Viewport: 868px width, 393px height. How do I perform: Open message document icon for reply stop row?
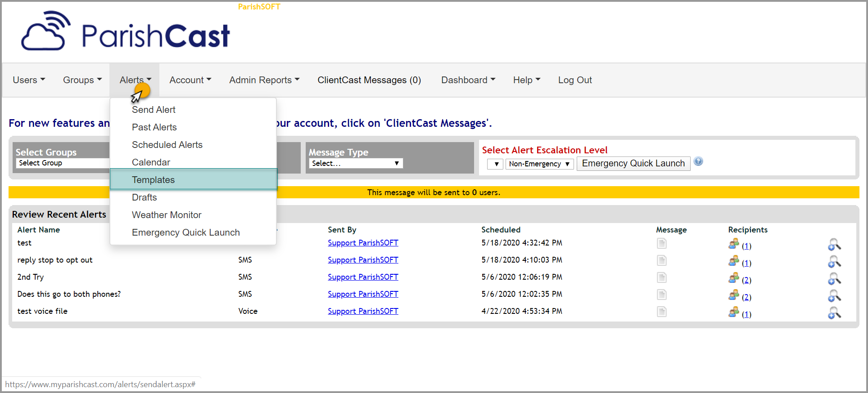[661, 261]
